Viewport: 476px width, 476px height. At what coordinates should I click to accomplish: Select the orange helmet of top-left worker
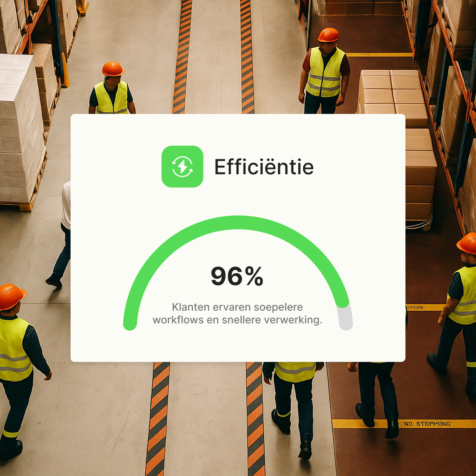[x=113, y=69]
